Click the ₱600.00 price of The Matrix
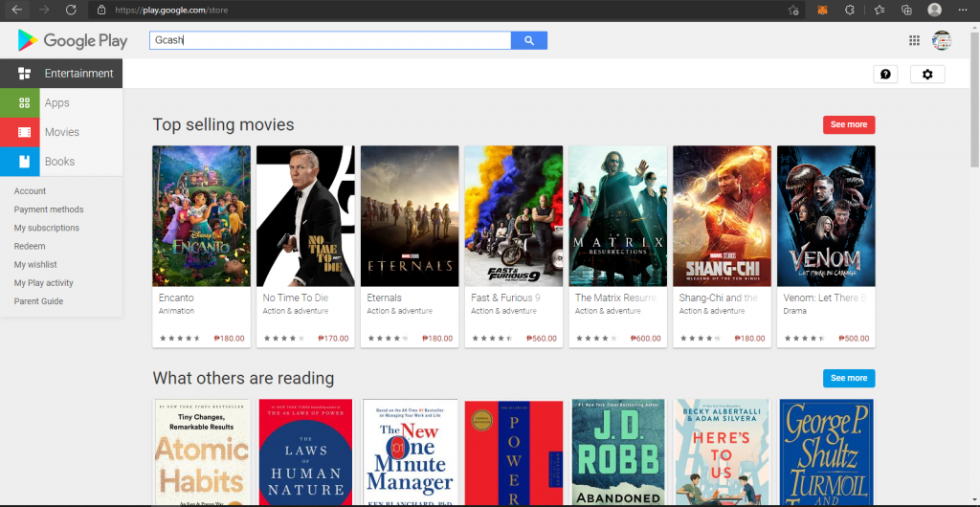Image resolution: width=980 pixels, height=507 pixels. [646, 339]
